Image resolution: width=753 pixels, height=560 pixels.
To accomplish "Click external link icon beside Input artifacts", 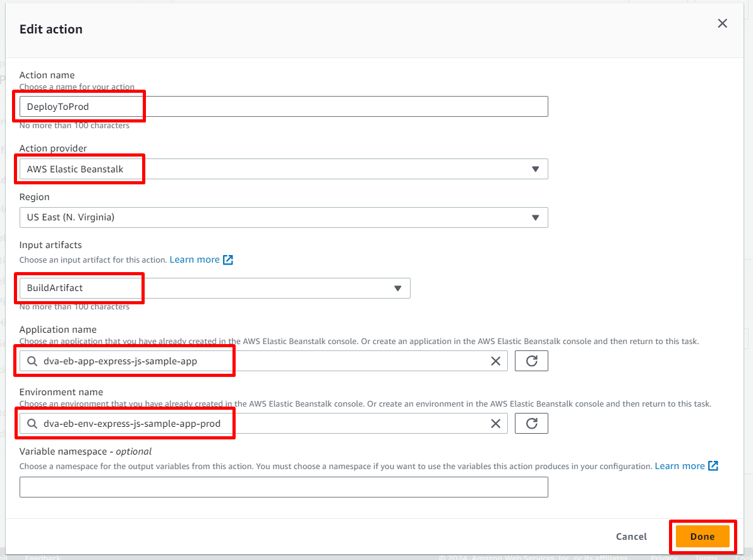I will tap(228, 260).
